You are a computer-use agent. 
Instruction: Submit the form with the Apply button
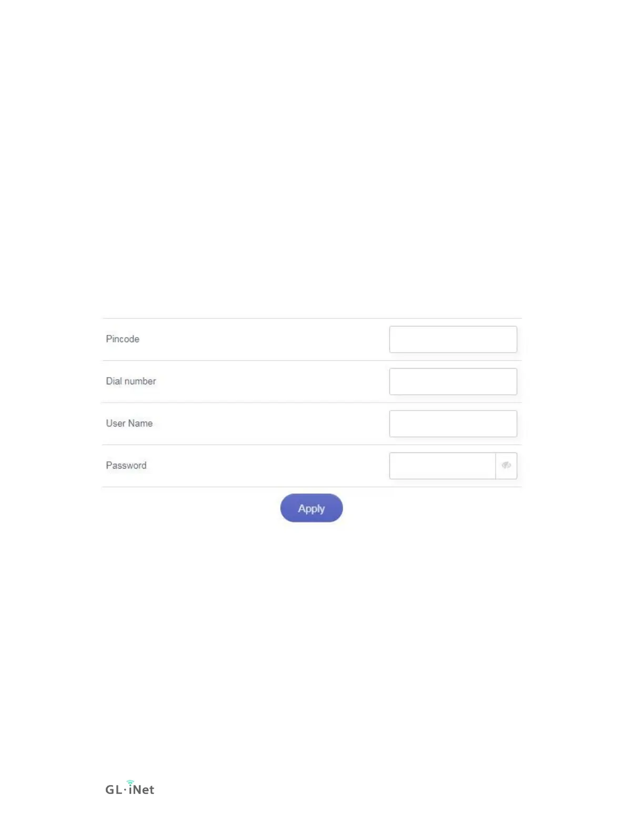pyautogui.click(x=311, y=508)
